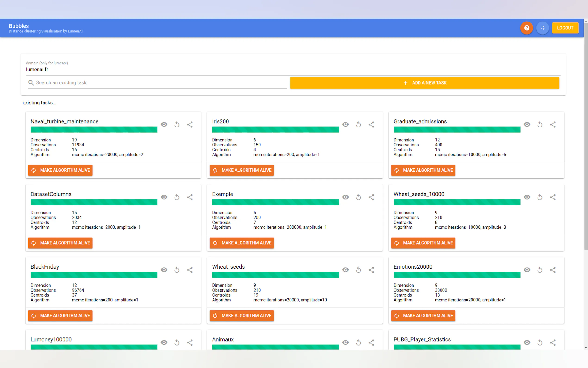View the Wheat_seeds task via eye icon
Viewport: 588px width, 368px height.
tap(345, 270)
